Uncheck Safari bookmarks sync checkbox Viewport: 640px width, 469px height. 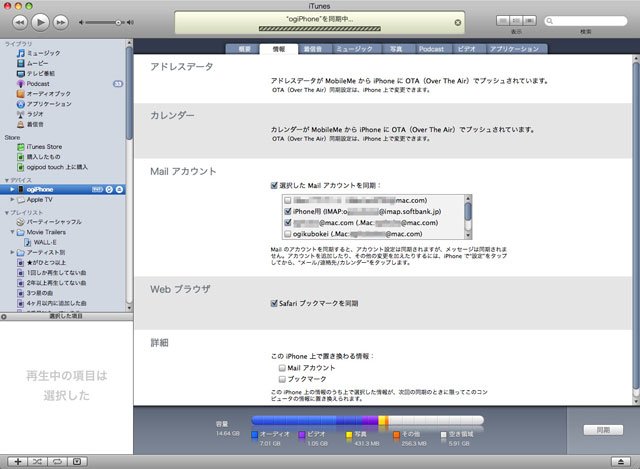point(274,303)
